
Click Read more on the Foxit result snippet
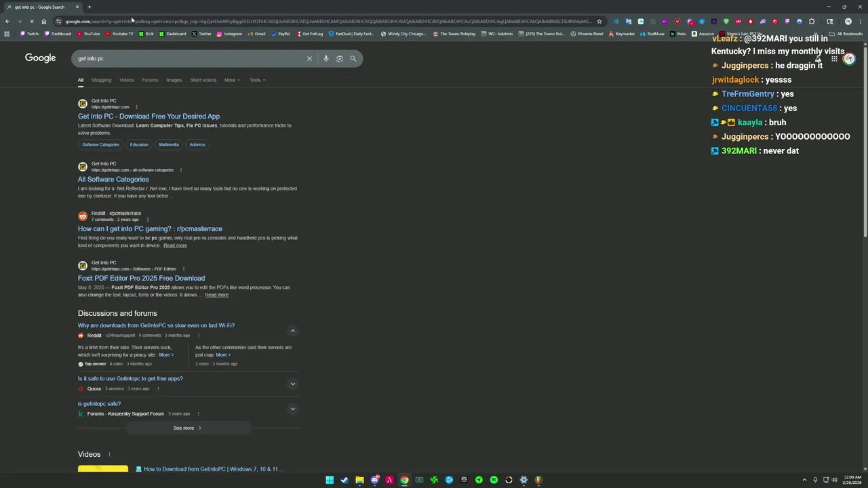pyautogui.click(x=216, y=295)
